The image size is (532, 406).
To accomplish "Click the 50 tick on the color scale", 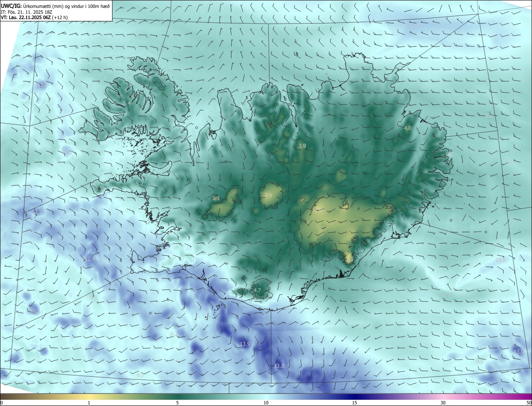I will (529, 403).
